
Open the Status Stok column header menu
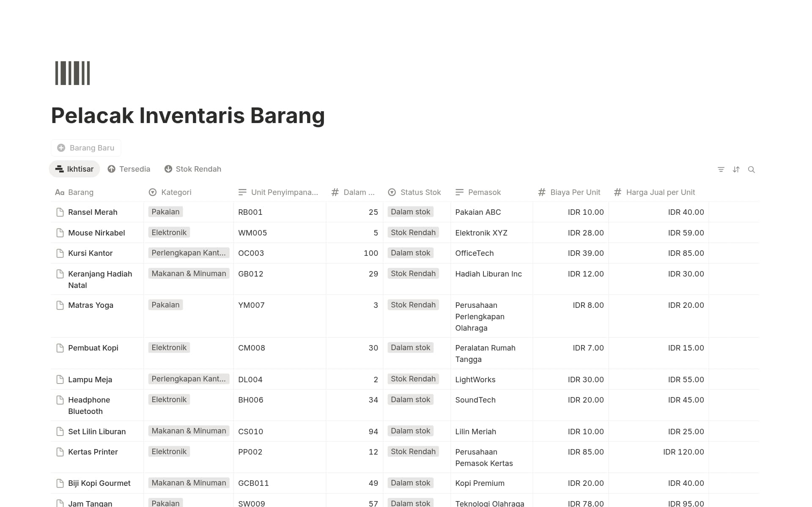(x=420, y=192)
